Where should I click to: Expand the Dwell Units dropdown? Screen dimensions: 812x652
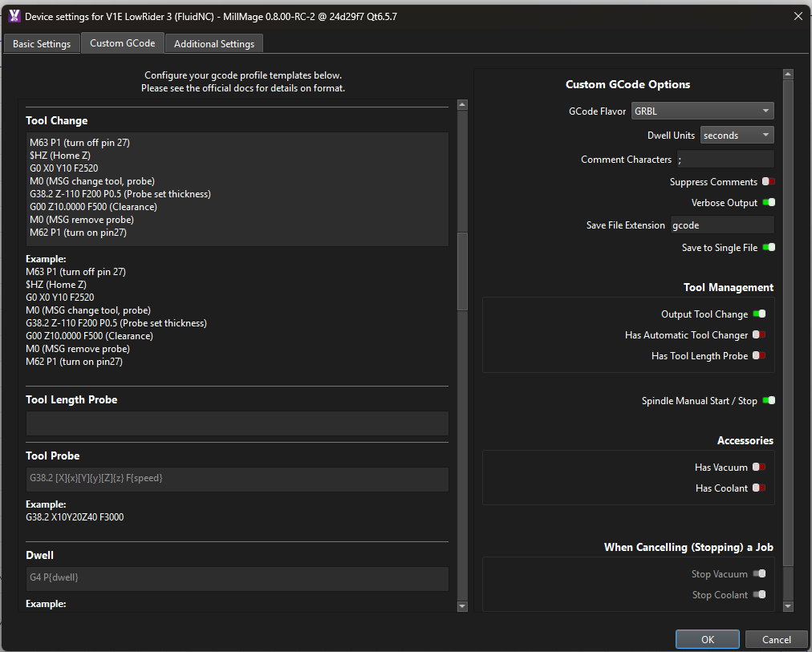[737, 136]
